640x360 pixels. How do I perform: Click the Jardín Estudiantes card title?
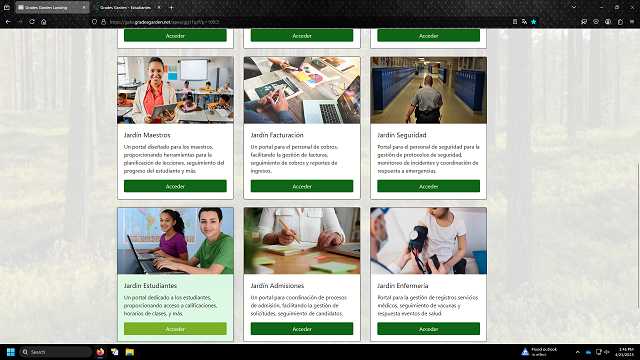150,286
